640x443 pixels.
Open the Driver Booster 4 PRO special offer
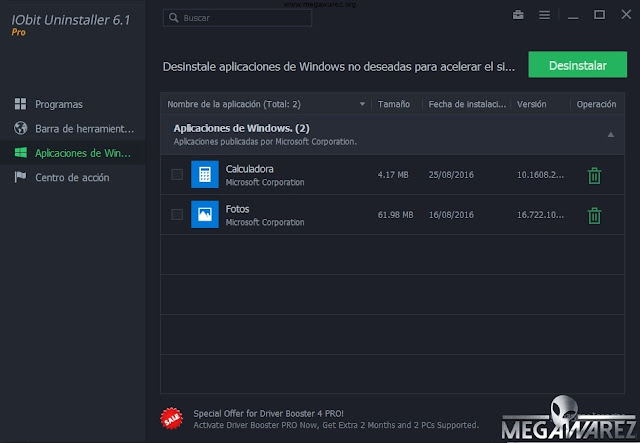click(268, 413)
